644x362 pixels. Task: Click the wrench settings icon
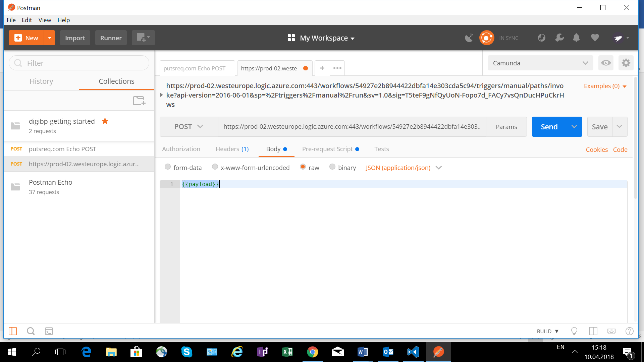pyautogui.click(x=559, y=38)
